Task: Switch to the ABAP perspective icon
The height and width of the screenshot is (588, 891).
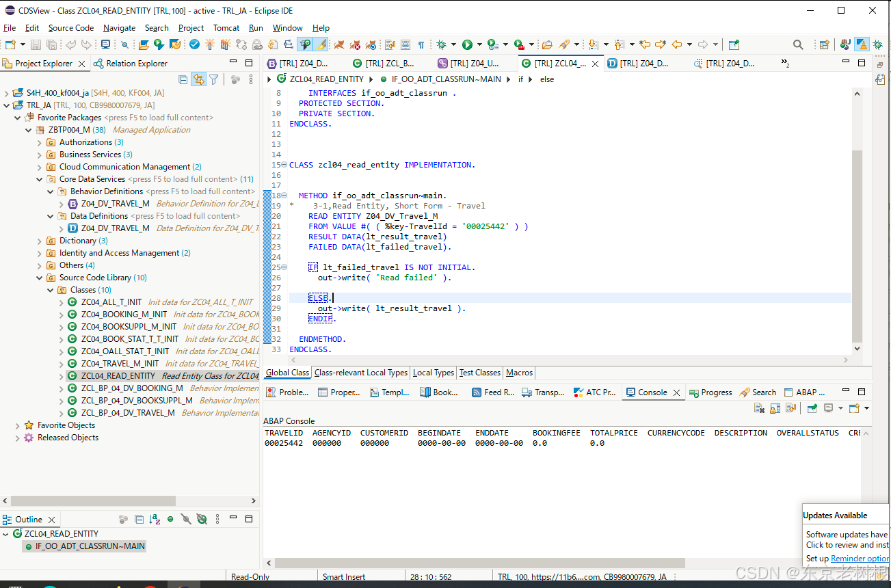Action: point(862,44)
